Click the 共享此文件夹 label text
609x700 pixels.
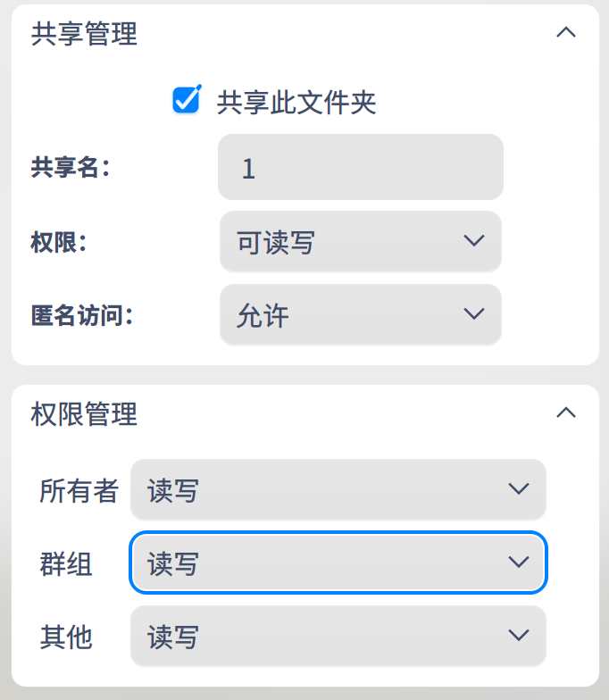click(296, 103)
